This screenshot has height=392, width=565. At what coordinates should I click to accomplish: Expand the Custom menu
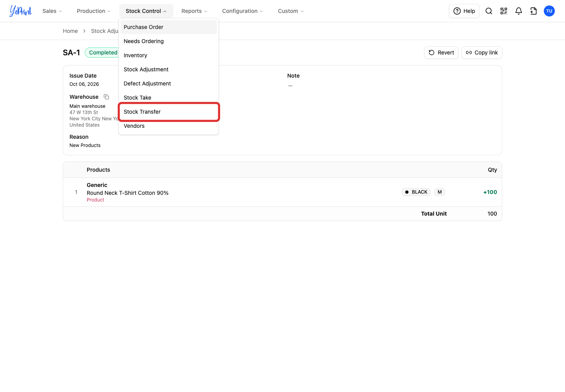[x=291, y=11]
